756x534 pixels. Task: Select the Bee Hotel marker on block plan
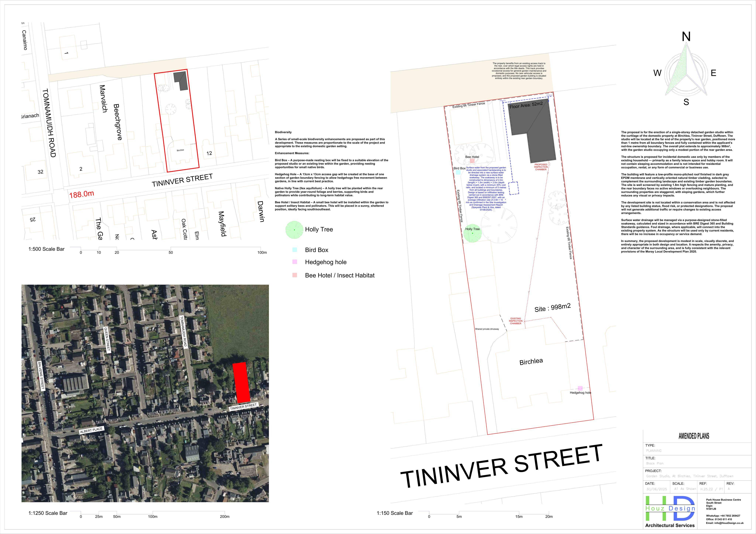click(x=472, y=161)
